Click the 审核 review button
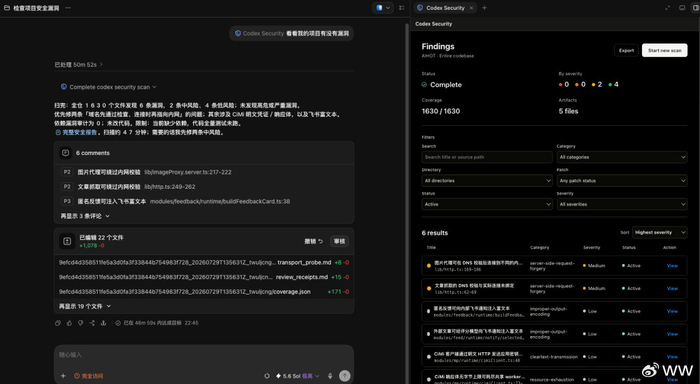 tap(339, 242)
